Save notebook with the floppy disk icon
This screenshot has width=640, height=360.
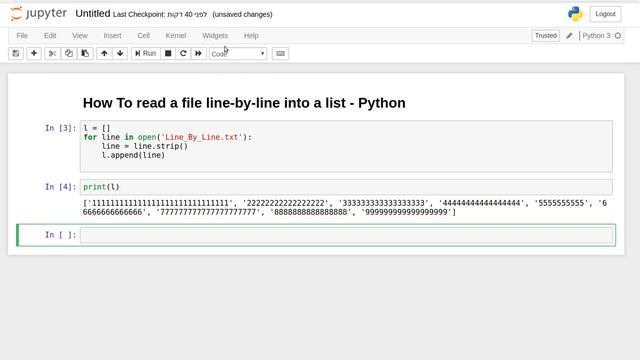point(16,53)
